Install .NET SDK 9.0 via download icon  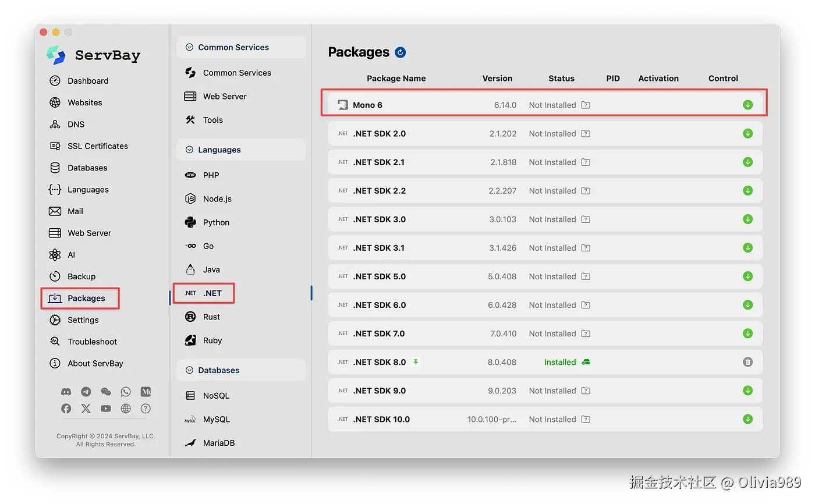(747, 391)
